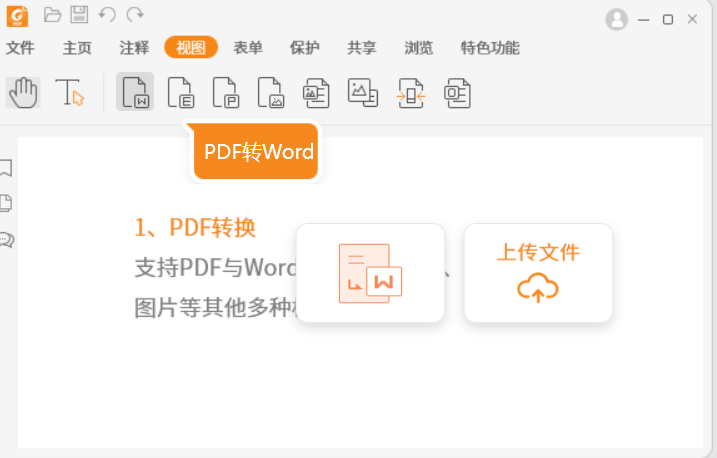Click the orange PDF转Word tooltip label

(259, 153)
